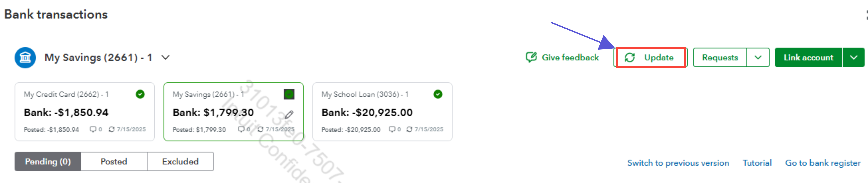The width and height of the screenshot is (868, 183).
Task: Click refresh date icon on My School Loan card
Action: [409, 129]
